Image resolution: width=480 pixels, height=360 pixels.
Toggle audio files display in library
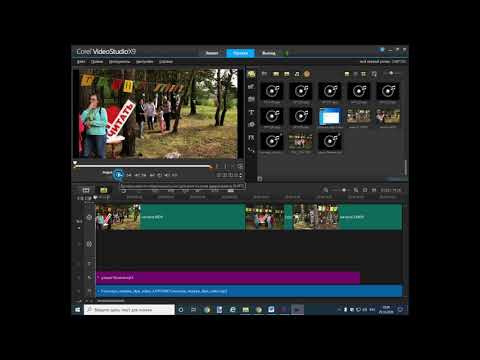point(297,74)
